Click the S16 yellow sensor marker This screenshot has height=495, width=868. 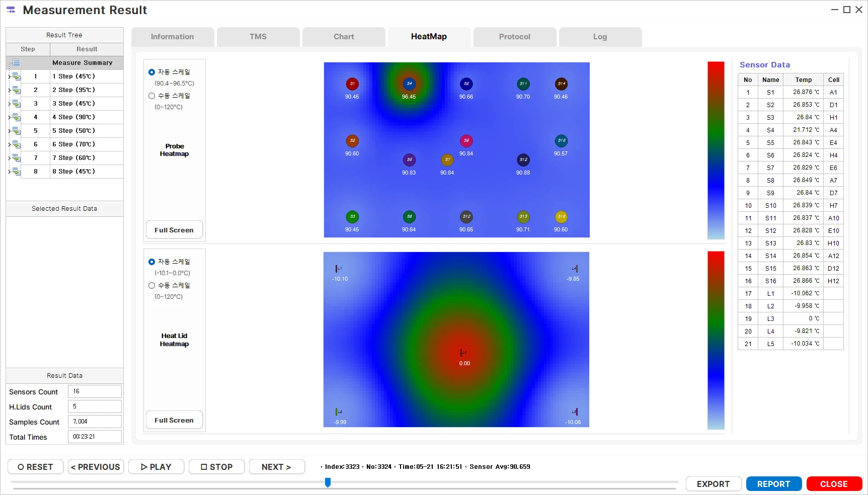561,217
